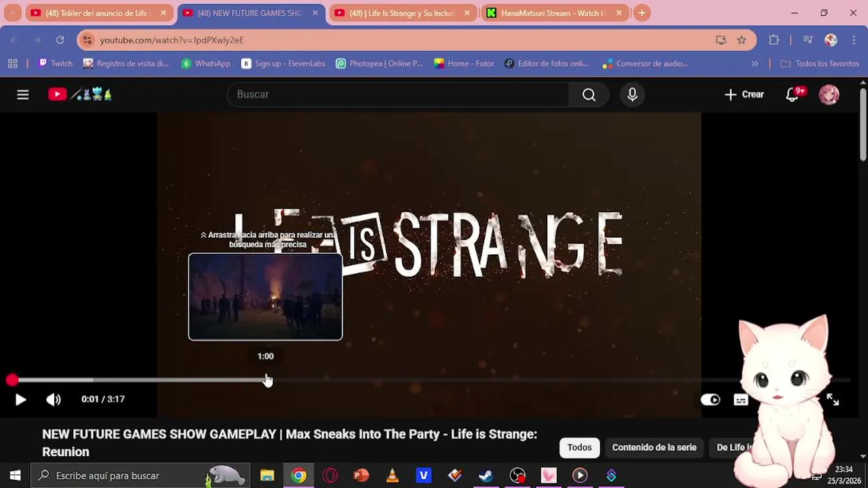Screen dimensions: 868x488
Task: Click the 1:00 scene preview thumbnail
Action: coord(265,296)
